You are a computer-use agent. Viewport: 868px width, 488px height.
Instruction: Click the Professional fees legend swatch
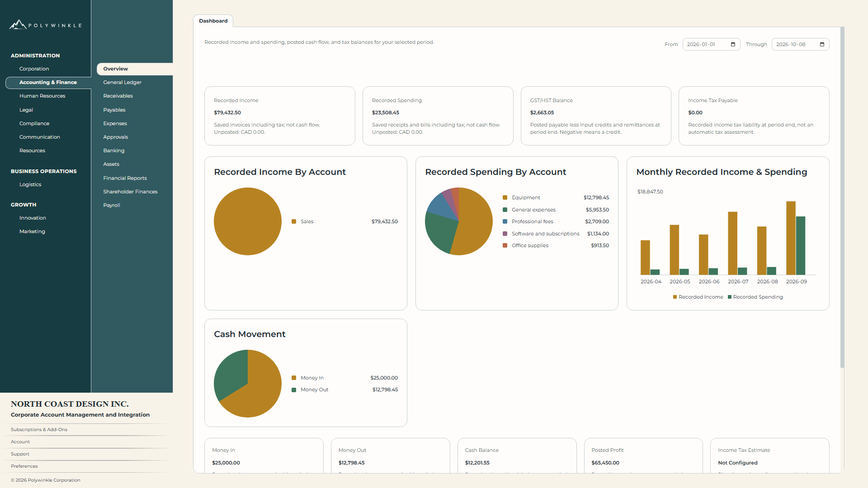coord(505,221)
